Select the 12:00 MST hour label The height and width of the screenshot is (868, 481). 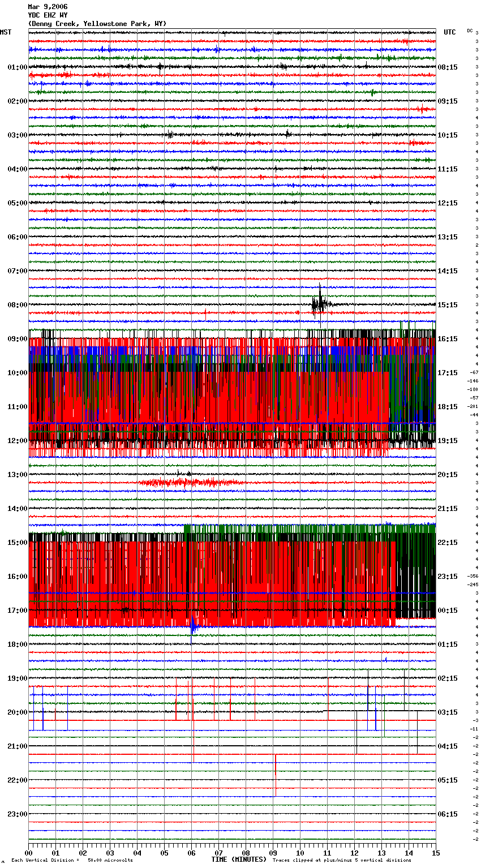pyautogui.click(x=18, y=441)
